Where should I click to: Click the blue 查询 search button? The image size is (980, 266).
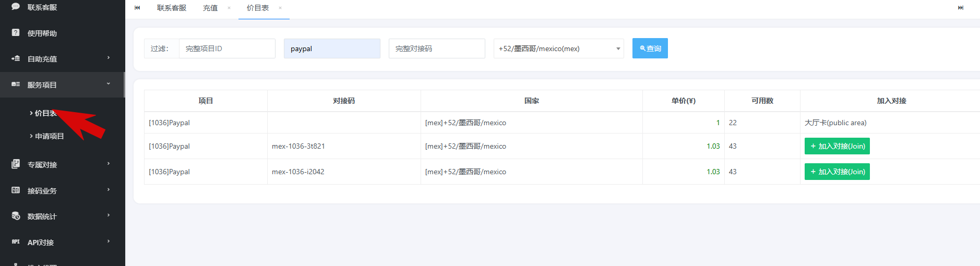[650, 49]
